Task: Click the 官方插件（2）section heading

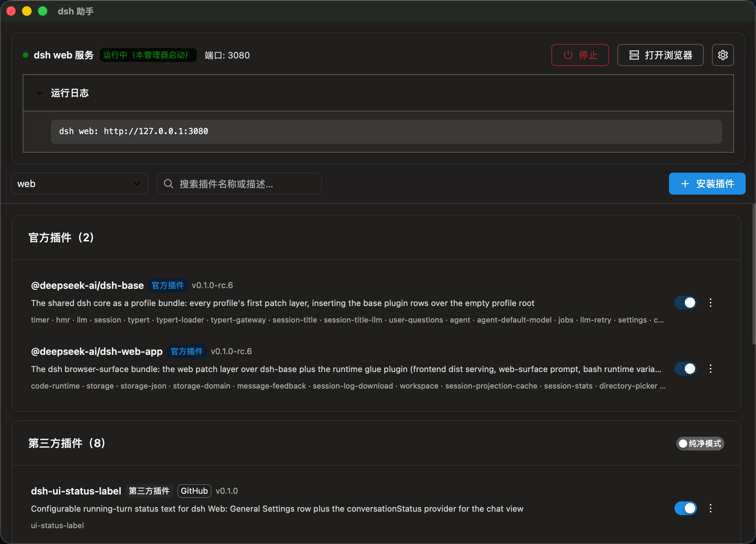Action: tap(61, 237)
